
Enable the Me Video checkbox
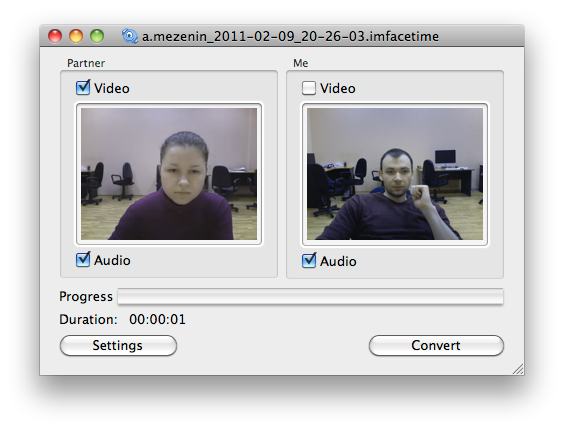coord(309,88)
